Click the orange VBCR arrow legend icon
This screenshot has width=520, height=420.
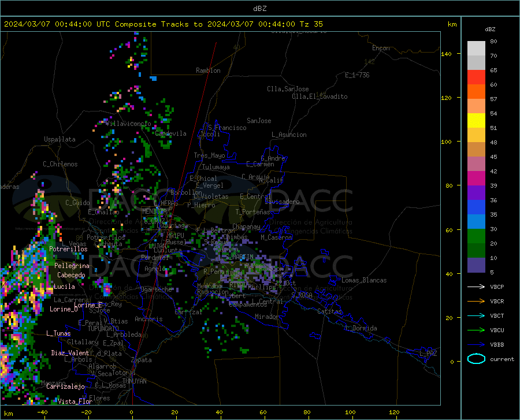point(476,301)
